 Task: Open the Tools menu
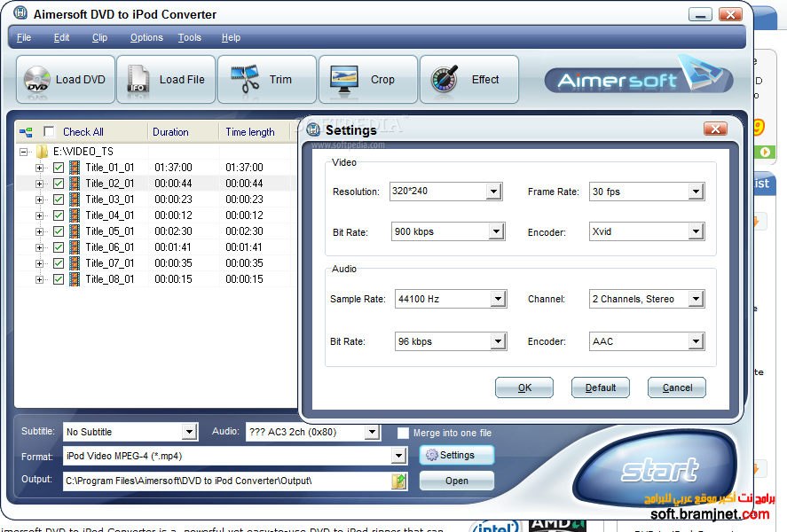click(190, 37)
